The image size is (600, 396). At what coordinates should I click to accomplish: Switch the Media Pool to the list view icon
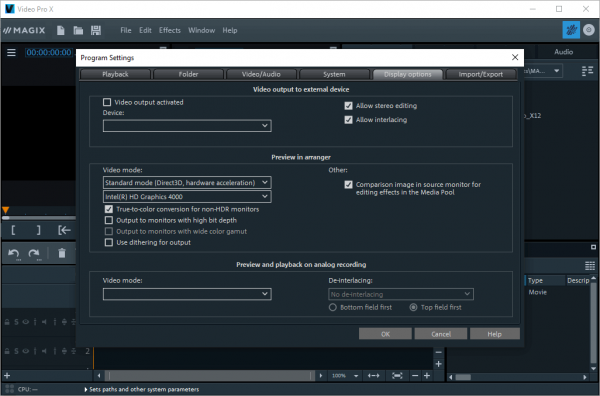click(x=587, y=71)
